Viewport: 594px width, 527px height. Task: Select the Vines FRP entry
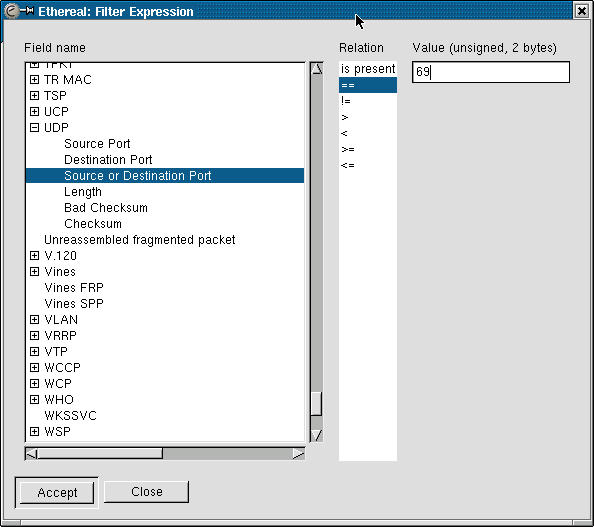[x=74, y=288]
